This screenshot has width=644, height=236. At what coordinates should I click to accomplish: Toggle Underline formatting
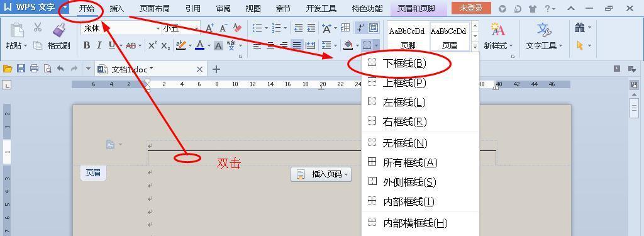point(111,45)
